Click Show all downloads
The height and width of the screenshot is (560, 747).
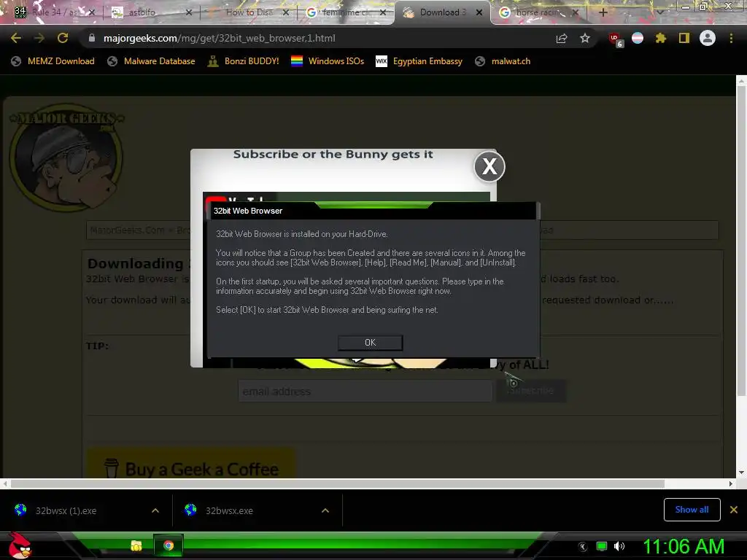pyautogui.click(x=692, y=510)
